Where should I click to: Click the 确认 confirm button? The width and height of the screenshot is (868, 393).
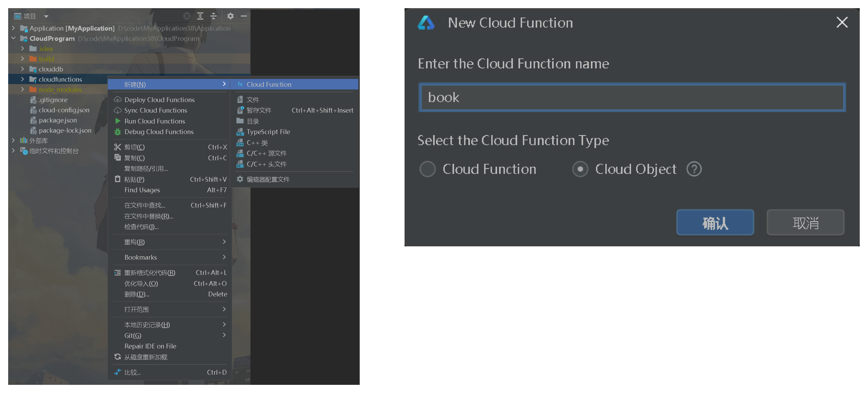[x=715, y=223]
